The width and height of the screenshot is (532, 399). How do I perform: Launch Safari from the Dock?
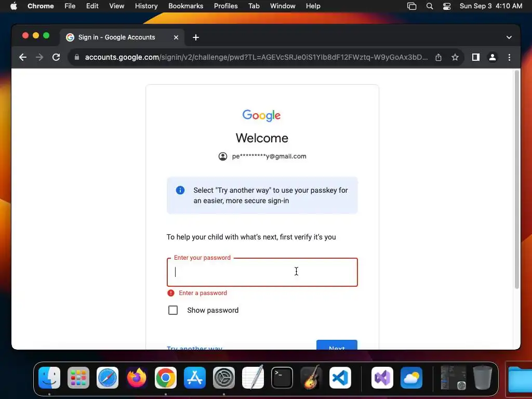[108, 378]
